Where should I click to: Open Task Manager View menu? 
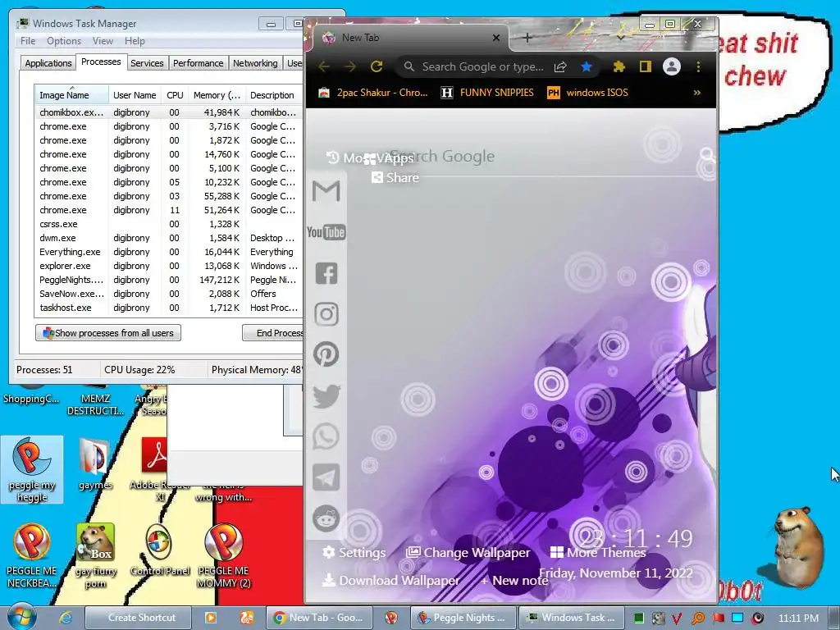point(103,41)
